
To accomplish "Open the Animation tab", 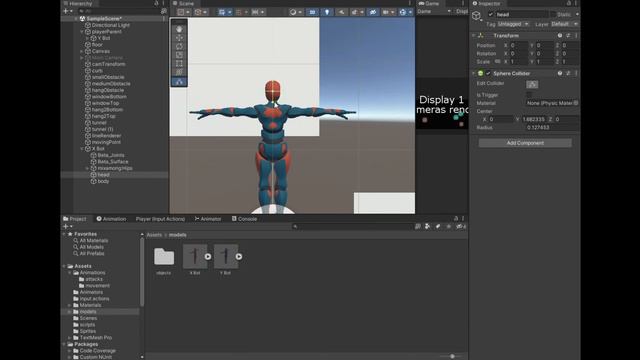I will (x=111, y=219).
